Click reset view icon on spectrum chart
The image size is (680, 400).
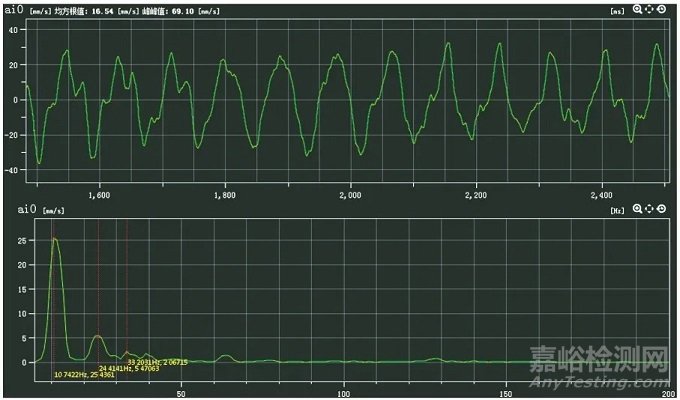pos(661,208)
